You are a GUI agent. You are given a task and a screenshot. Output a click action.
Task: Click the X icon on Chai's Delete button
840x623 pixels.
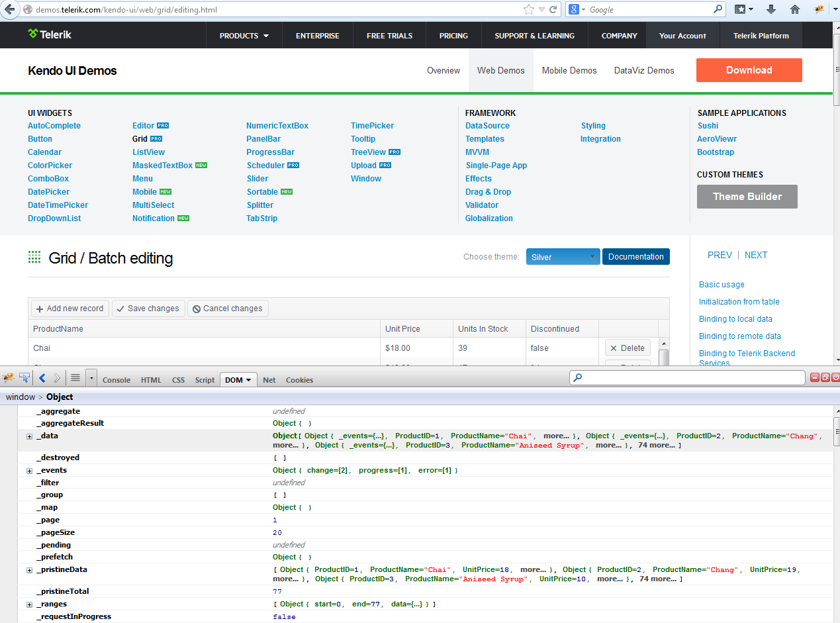tap(614, 348)
